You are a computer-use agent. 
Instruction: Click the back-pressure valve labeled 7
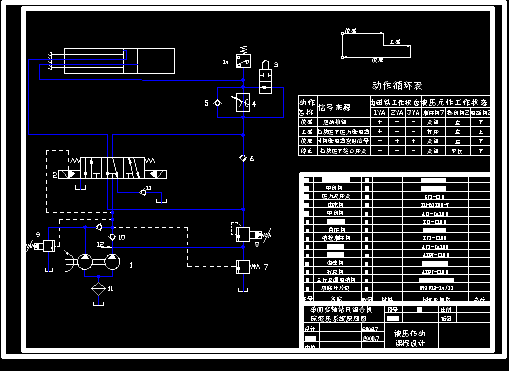[x=247, y=267]
